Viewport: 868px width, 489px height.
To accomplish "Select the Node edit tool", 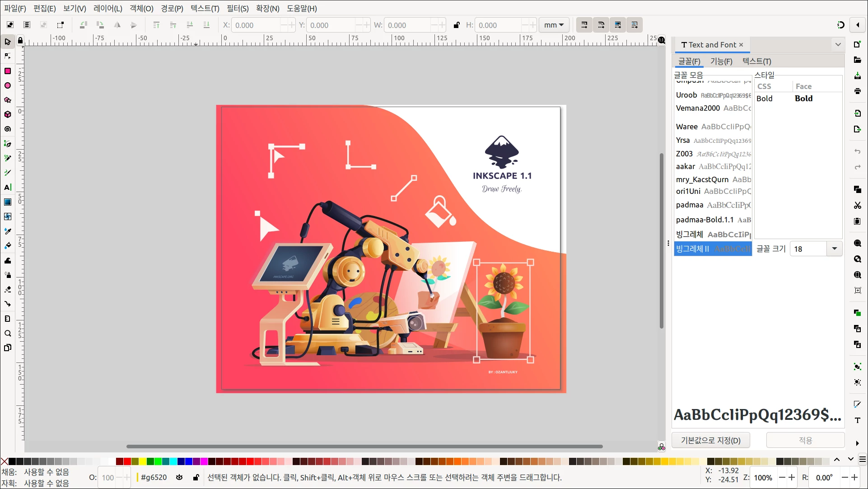I will coord(8,56).
